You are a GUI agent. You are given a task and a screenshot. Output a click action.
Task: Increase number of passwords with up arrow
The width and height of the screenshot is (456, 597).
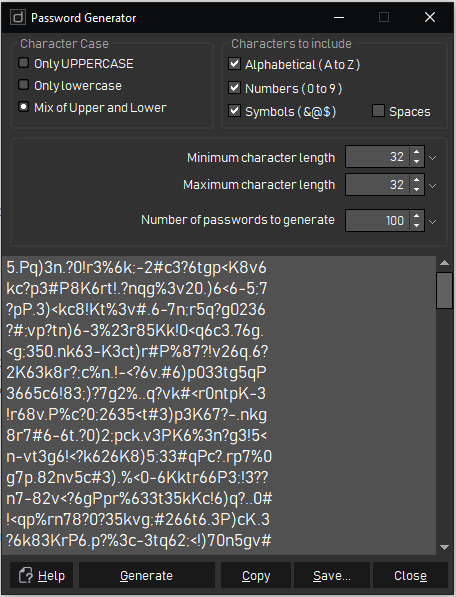tap(416, 215)
